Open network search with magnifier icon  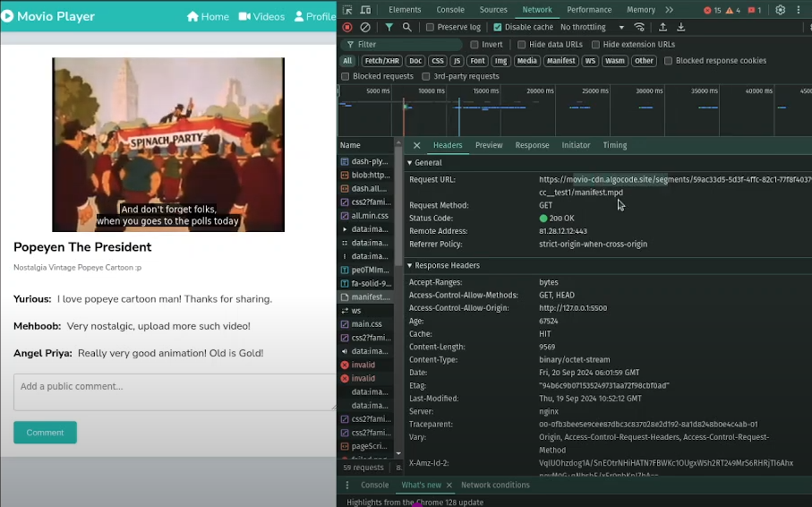(407, 28)
